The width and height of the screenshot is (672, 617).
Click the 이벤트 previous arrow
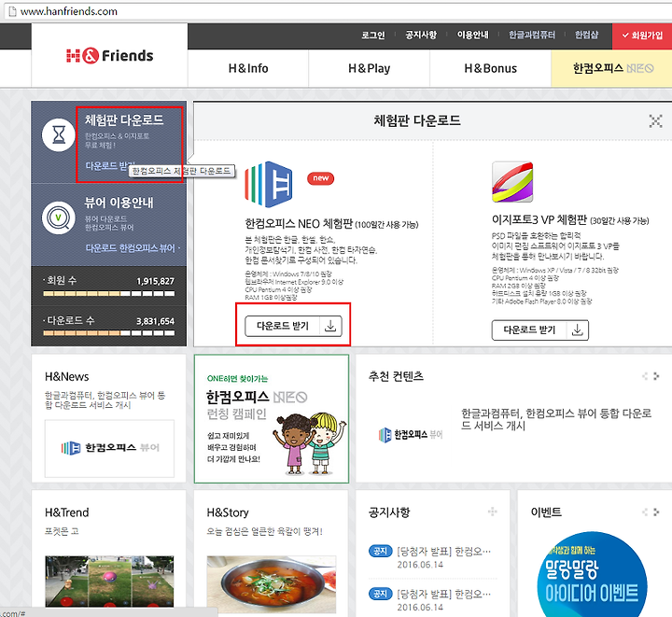pos(645,512)
